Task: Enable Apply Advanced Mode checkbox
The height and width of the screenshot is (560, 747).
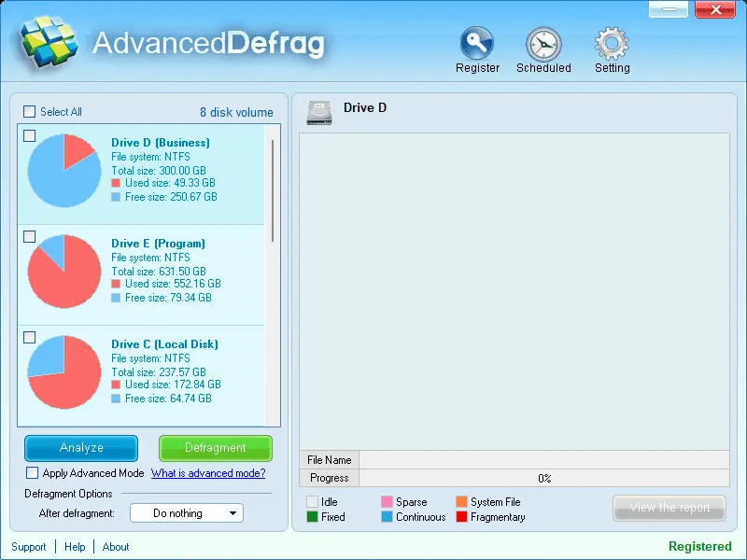Action: click(32, 472)
